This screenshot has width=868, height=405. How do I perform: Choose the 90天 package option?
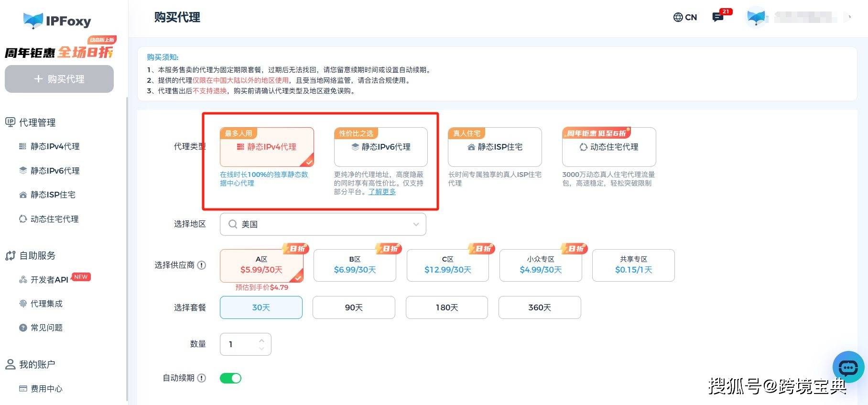coord(354,307)
